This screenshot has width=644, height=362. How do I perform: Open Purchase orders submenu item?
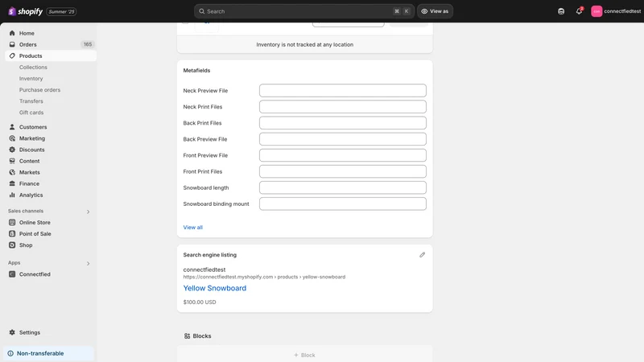[39, 90]
